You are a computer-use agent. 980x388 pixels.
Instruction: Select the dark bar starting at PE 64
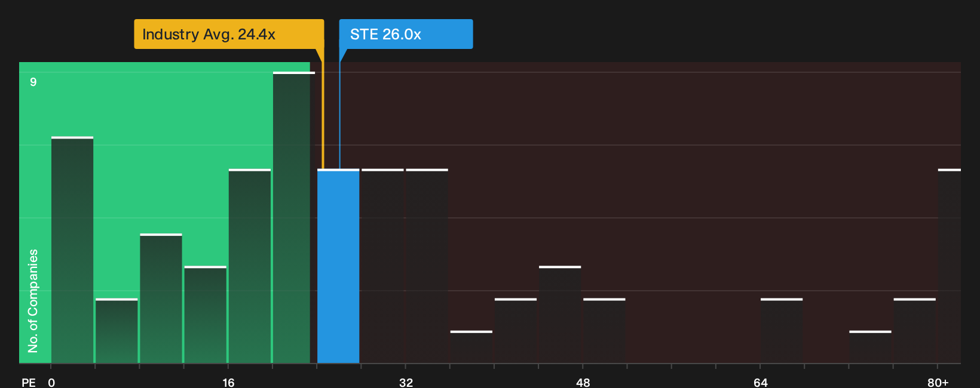click(781, 331)
